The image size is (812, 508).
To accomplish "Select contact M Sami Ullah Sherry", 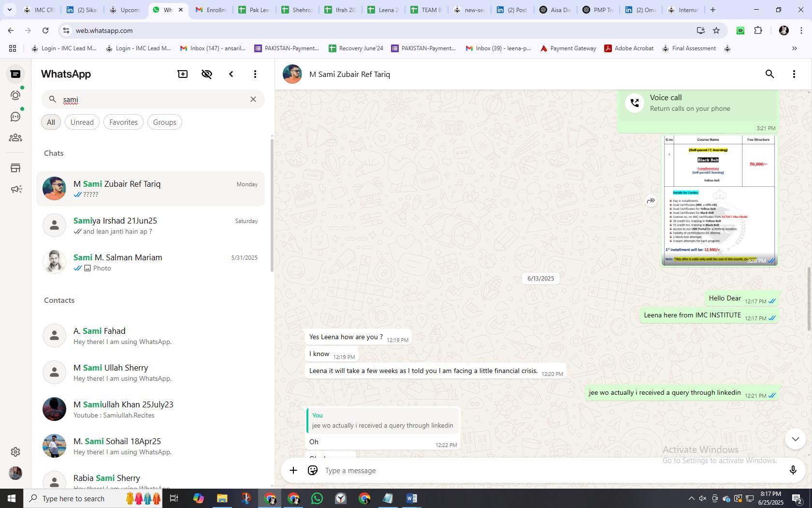I will [x=151, y=373].
